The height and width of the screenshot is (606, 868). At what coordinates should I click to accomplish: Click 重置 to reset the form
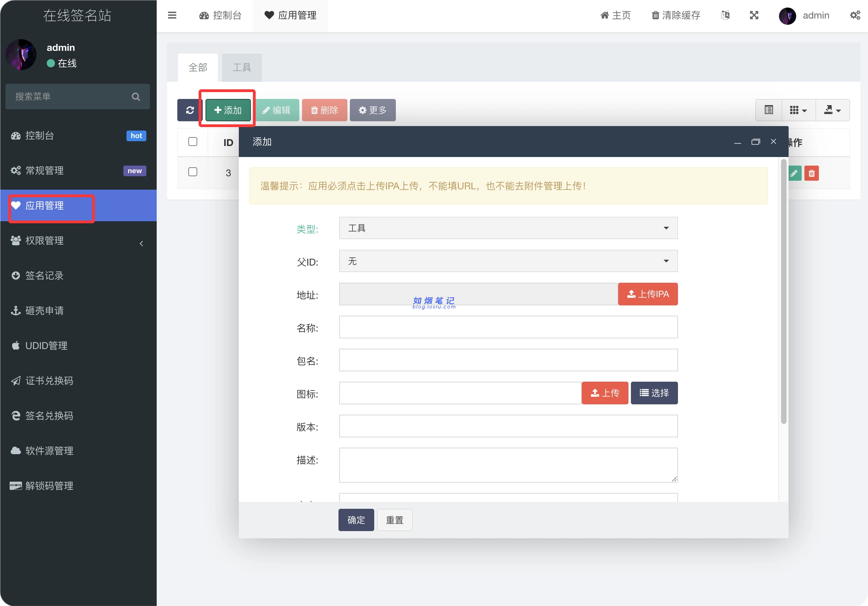coord(395,520)
